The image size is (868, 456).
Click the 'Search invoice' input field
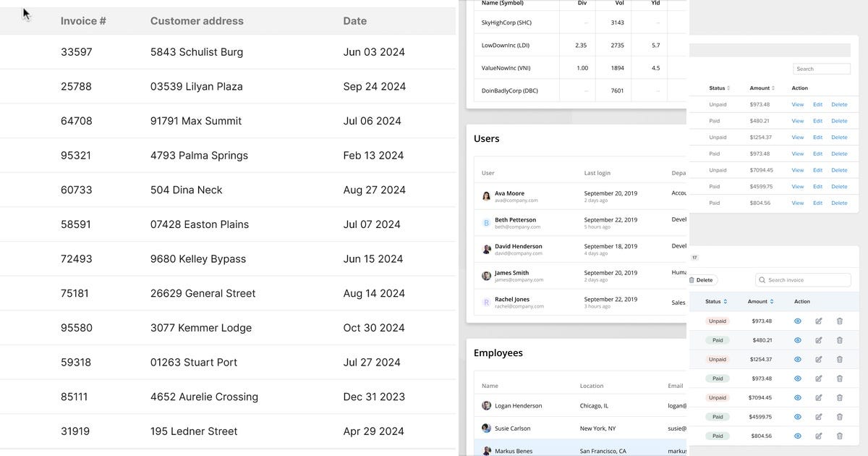(x=807, y=280)
